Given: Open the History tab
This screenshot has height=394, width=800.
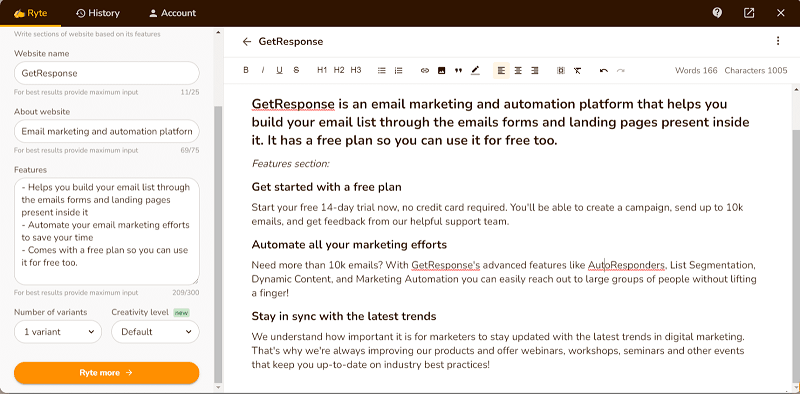Looking at the screenshot, I should [97, 13].
